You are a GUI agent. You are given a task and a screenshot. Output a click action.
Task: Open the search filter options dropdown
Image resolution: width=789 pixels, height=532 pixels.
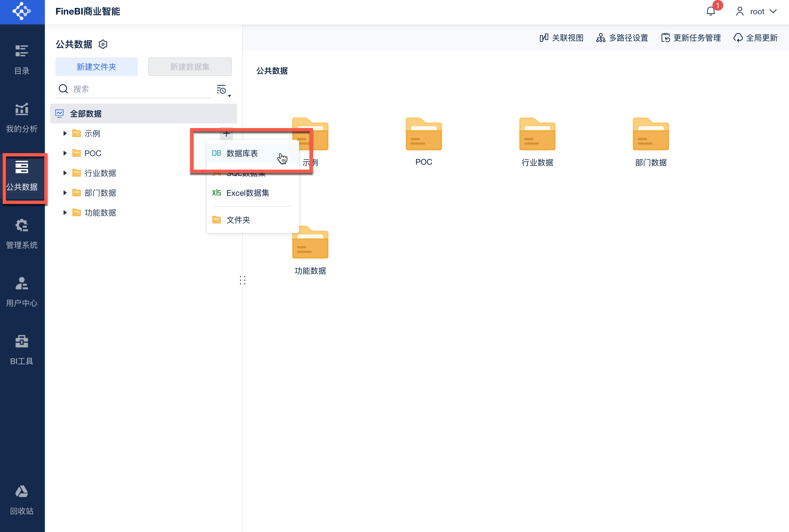pyautogui.click(x=223, y=90)
